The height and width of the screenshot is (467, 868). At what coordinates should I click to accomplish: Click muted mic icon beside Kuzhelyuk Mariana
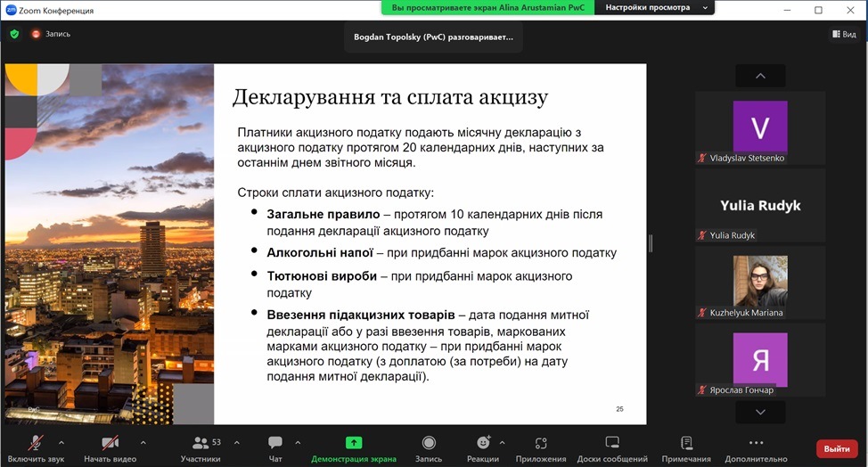702,313
